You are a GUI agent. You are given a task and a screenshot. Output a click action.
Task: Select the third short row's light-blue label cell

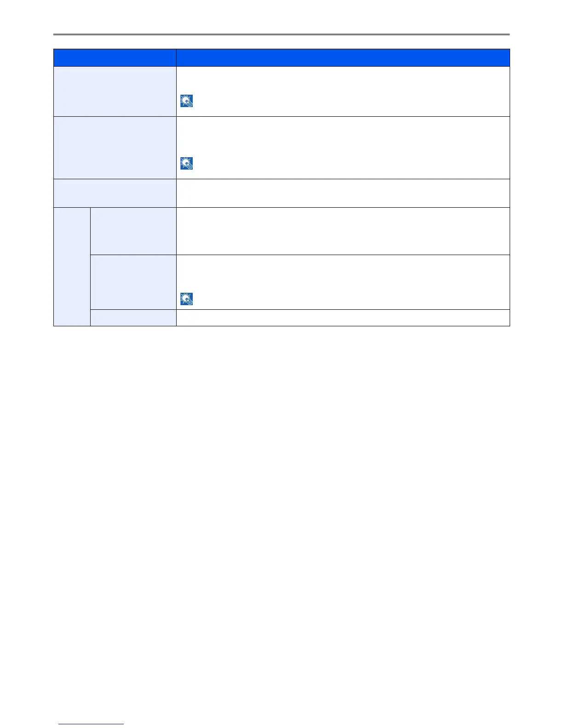tap(115, 193)
